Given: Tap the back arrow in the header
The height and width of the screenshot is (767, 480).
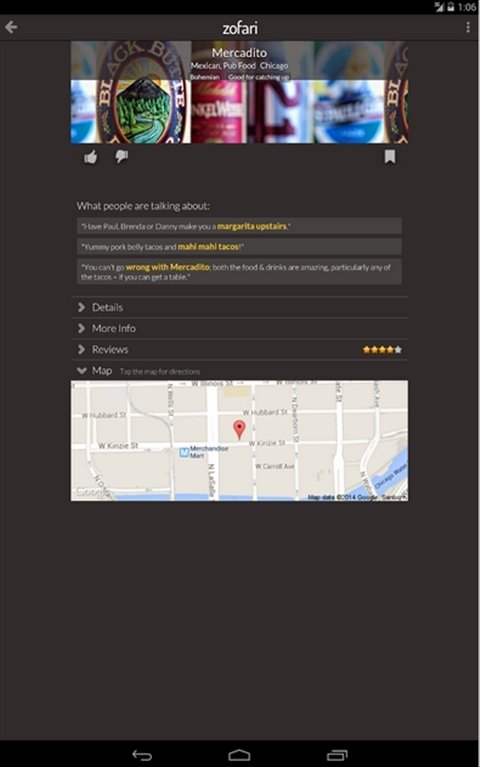Looking at the screenshot, I should click(11, 27).
